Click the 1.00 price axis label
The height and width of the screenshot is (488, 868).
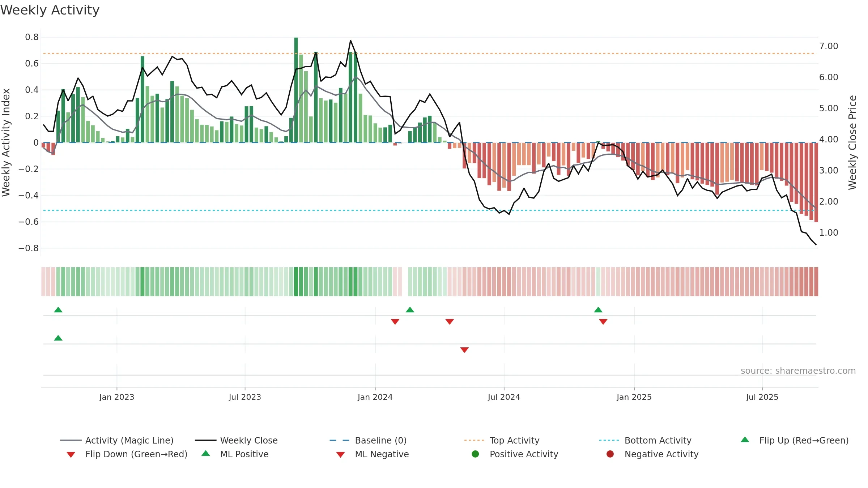tap(829, 233)
